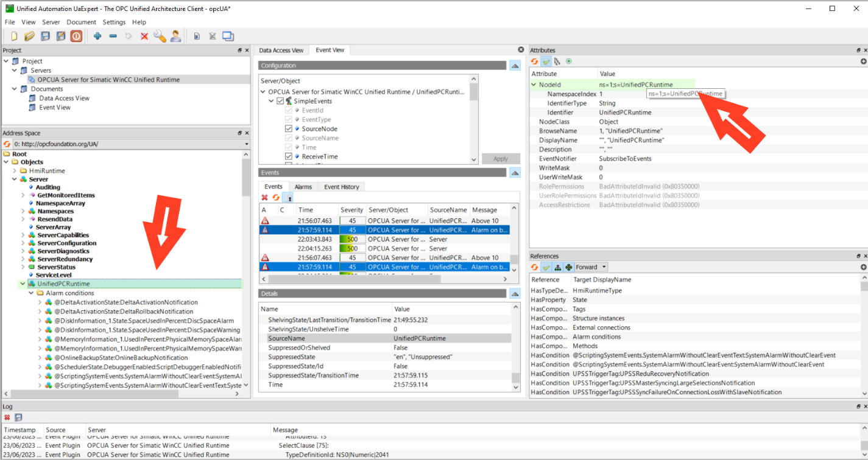Click the green checkmark icon in the Attributes panel

(546, 61)
